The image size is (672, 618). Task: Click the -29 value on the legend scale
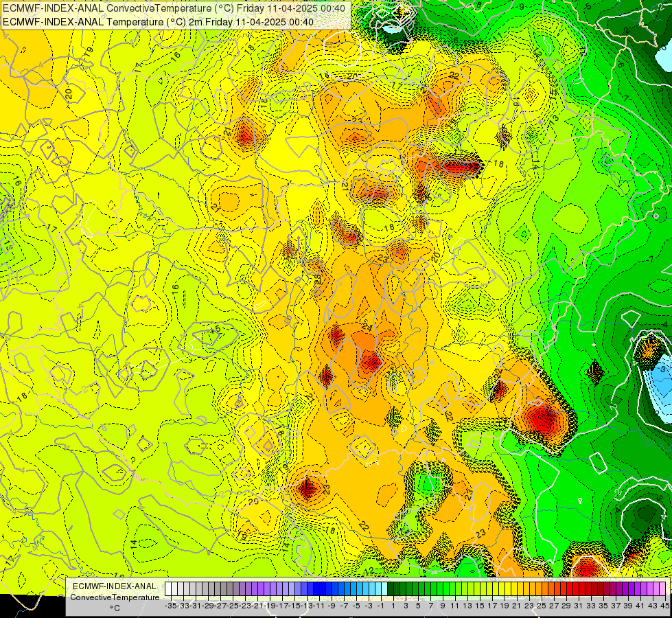tap(208, 606)
